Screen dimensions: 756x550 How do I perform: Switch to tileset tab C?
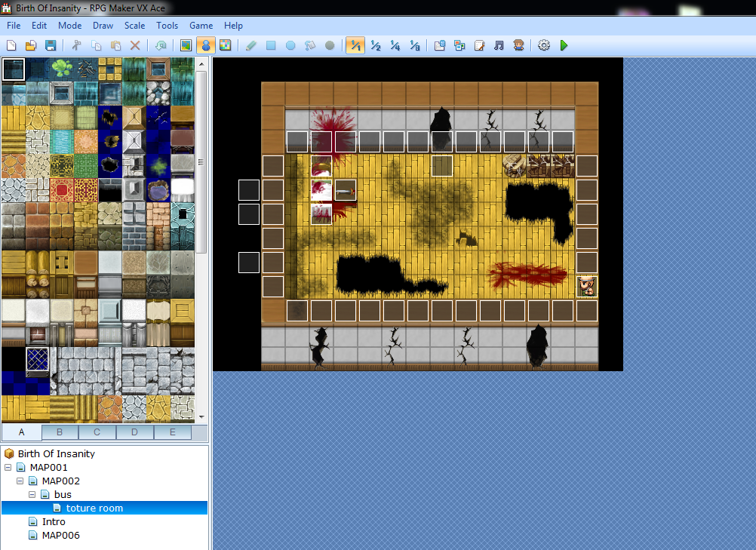tap(97, 432)
